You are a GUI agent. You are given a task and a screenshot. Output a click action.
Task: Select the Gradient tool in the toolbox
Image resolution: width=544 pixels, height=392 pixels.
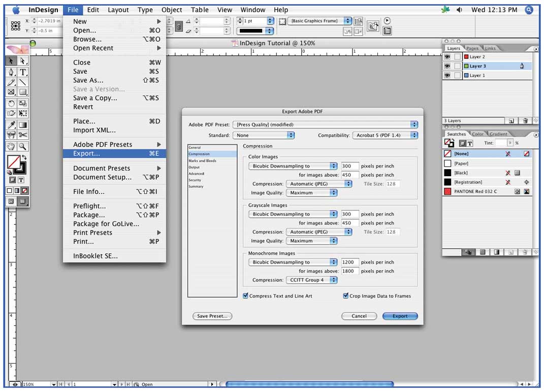[23, 125]
